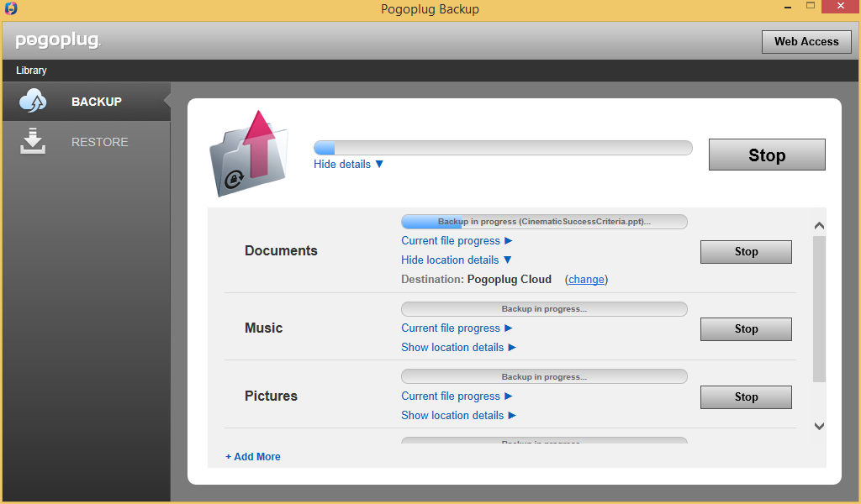The image size is (861, 504).
Task: Click the Backup cloud icon in sidebar
Action: coord(33,101)
